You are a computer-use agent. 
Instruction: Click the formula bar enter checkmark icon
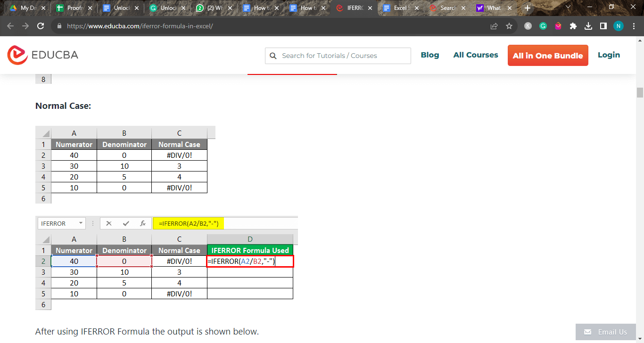point(126,223)
